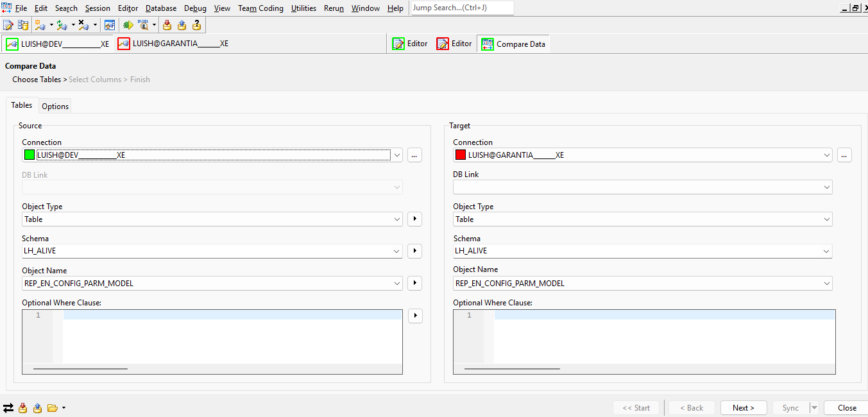Expand Target Connection dropdown
The width and height of the screenshot is (868, 417).
pos(826,155)
